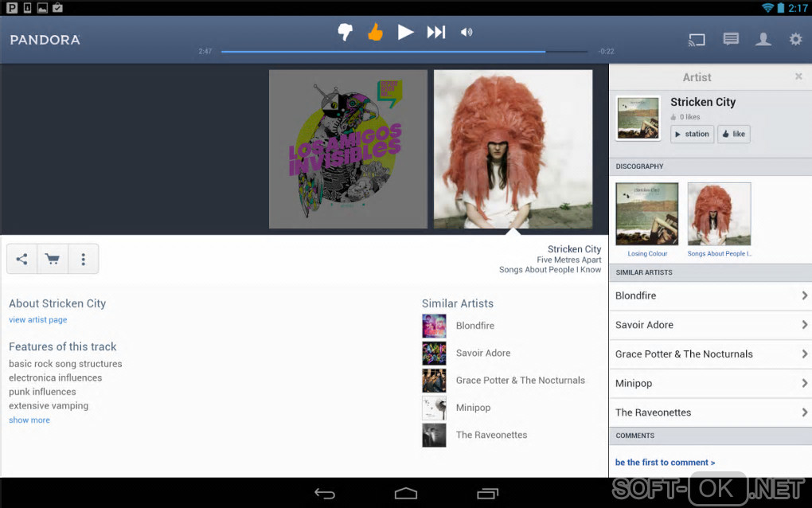
Task: Tap the Android home button
Action: 405,494
